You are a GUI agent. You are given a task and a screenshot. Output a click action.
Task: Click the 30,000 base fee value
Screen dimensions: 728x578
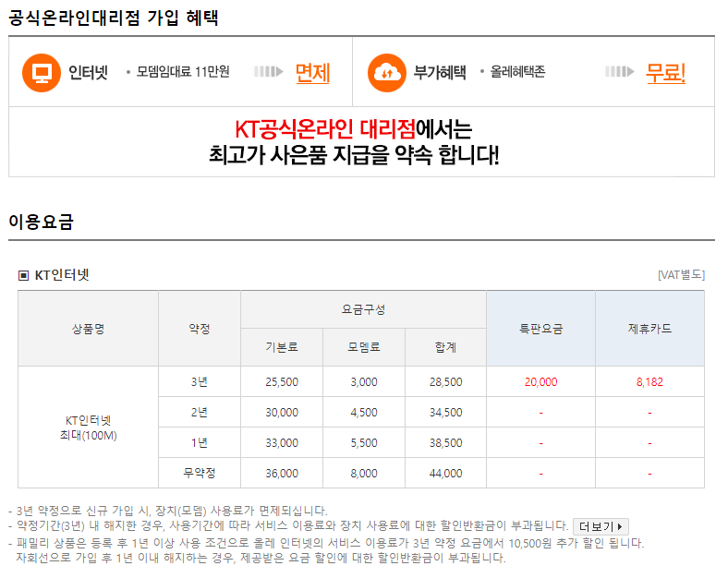[x=282, y=413]
